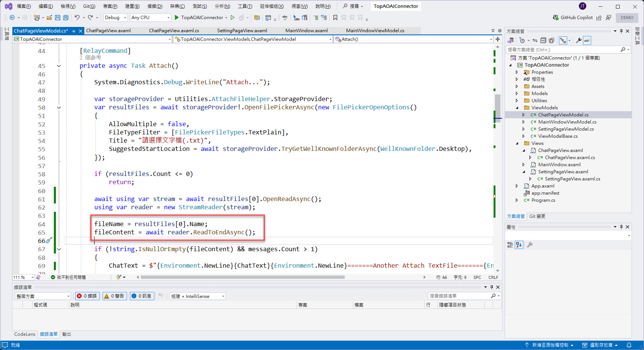
Task: Click the send feedback person icon
Action: point(608,18)
